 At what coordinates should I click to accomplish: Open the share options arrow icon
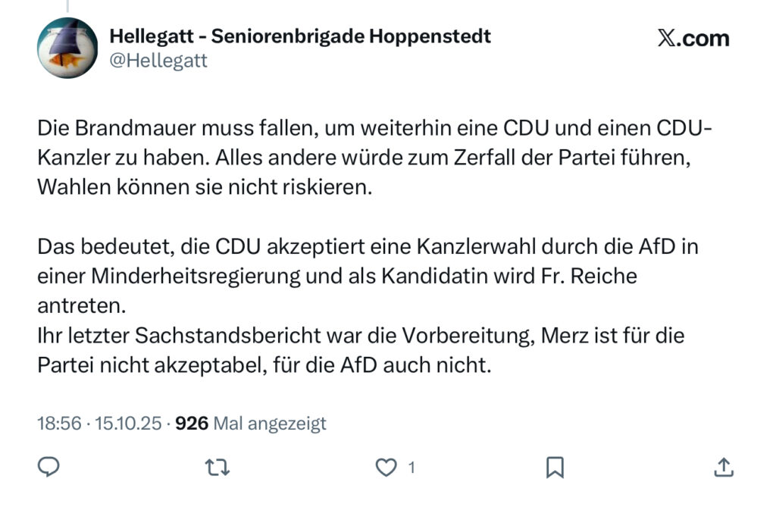(x=723, y=468)
